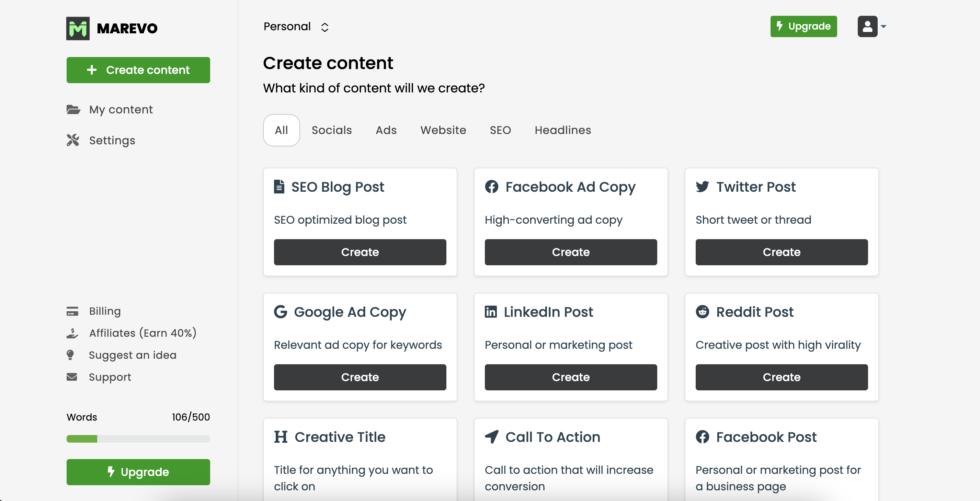
Task: Click the Upgrade button in top bar
Action: tap(804, 27)
